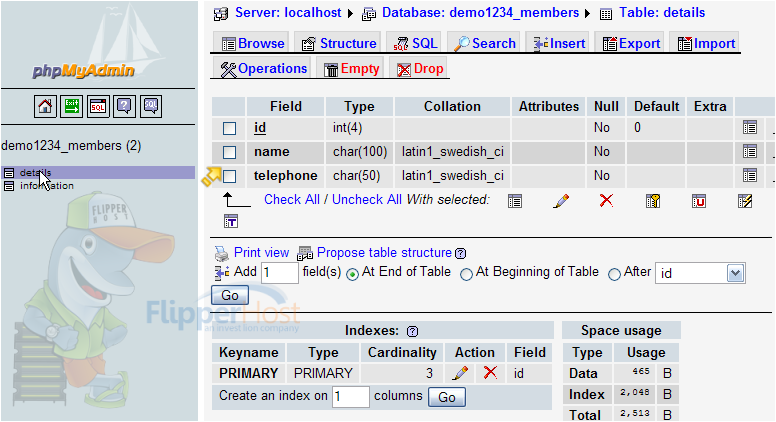Drop PRIMARY index red X icon

pyautogui.click(x=490, y=373)
